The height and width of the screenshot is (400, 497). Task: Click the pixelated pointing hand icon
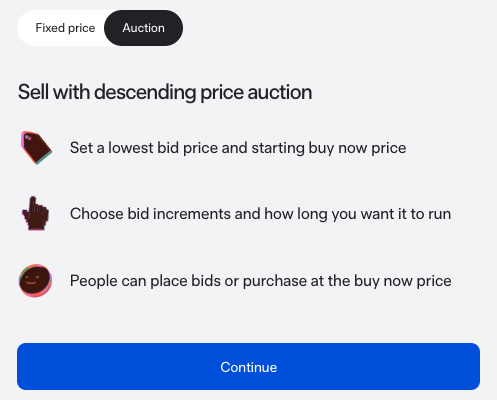point(36,213)
